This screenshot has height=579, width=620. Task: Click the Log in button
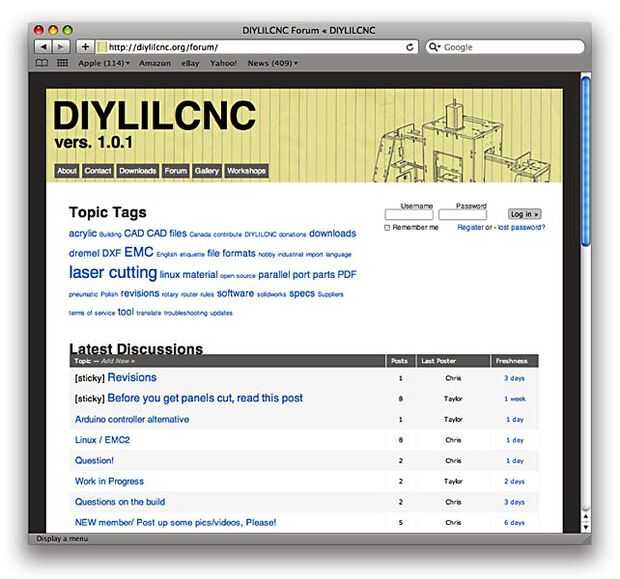tap(524, 214)
